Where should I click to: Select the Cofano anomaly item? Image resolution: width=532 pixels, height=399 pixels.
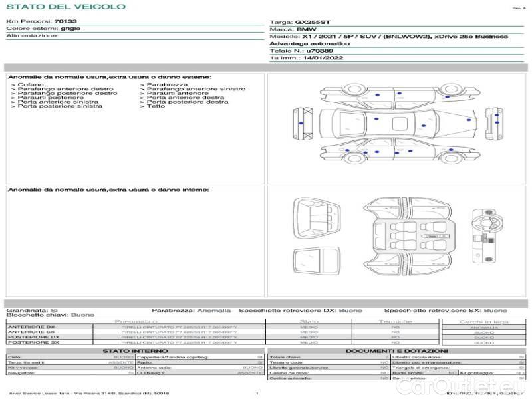[31, 85]
